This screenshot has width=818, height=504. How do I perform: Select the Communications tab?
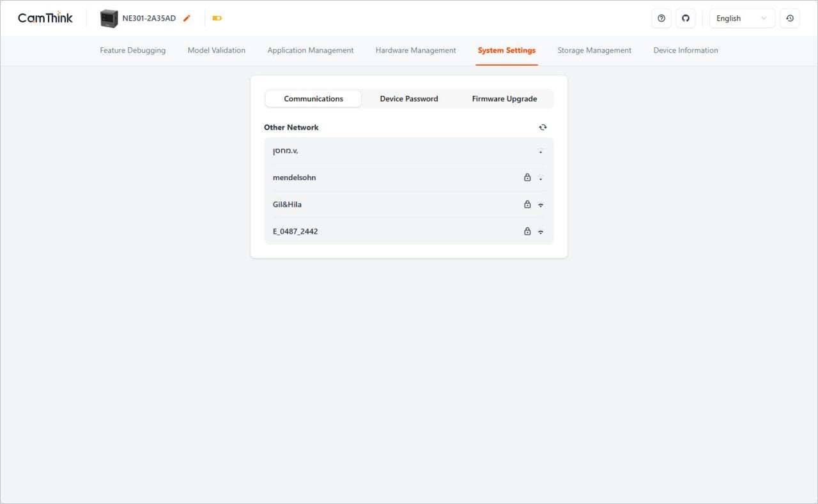(x=313, y=99)
